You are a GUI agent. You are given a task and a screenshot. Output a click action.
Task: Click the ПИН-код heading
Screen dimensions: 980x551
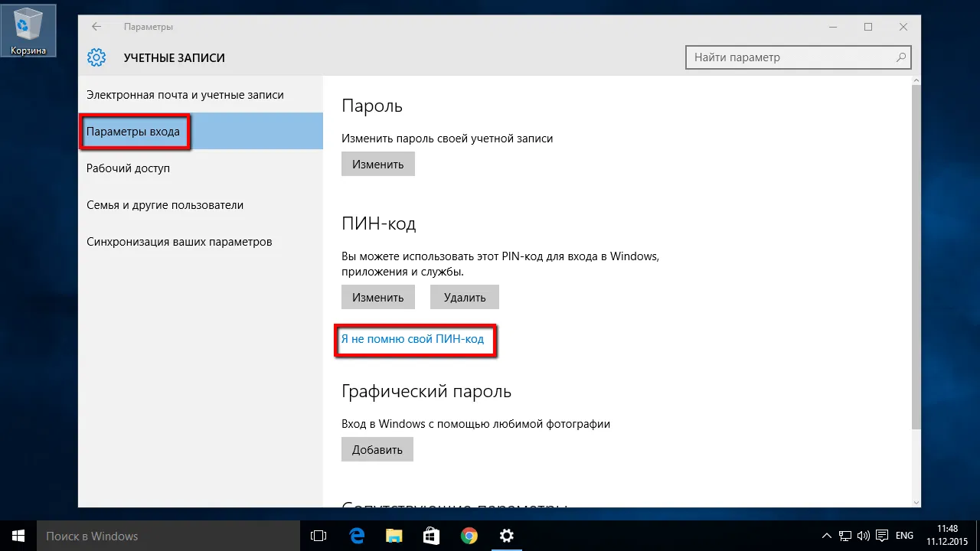[379, 223]
